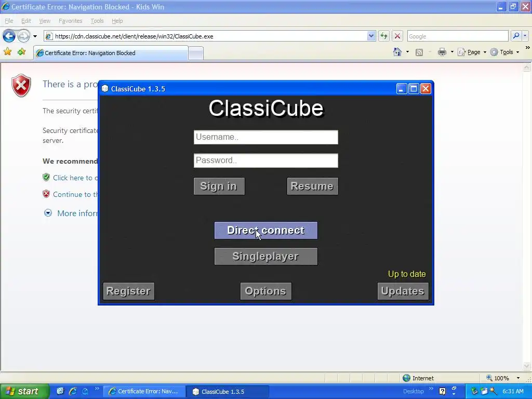Click the Print icon
This screenshot has width=532, height=399.
tap(442, 52)
